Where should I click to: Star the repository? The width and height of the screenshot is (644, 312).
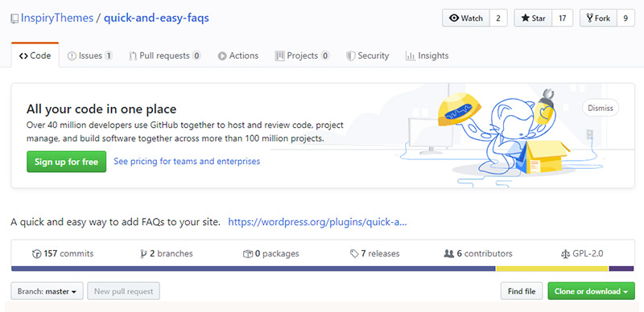533,18
